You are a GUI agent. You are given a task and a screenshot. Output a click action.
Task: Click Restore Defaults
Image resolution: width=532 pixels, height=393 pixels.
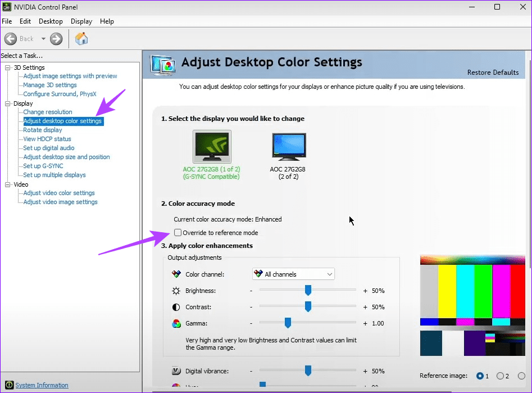pyautogui.click(x=493, y=73)
